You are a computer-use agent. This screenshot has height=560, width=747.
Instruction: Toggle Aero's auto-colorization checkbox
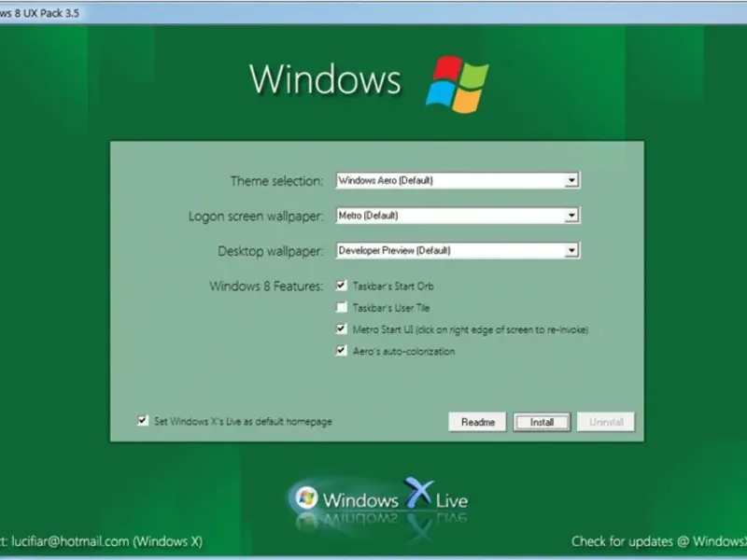coord(341,351)
